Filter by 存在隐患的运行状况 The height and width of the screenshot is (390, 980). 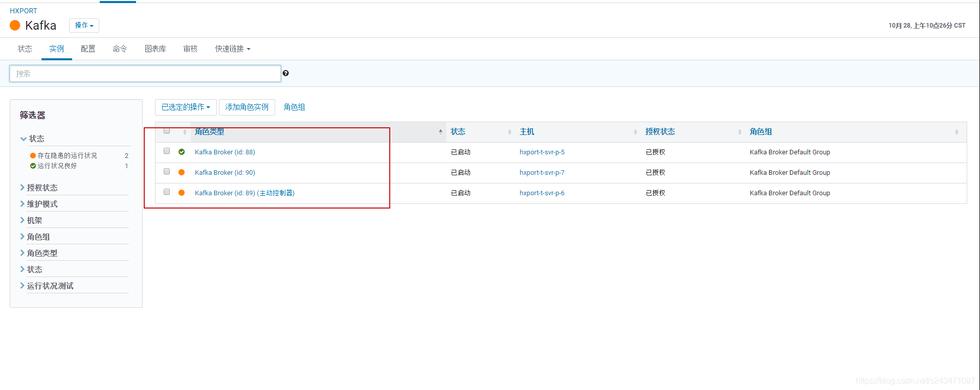pos(67,155)
